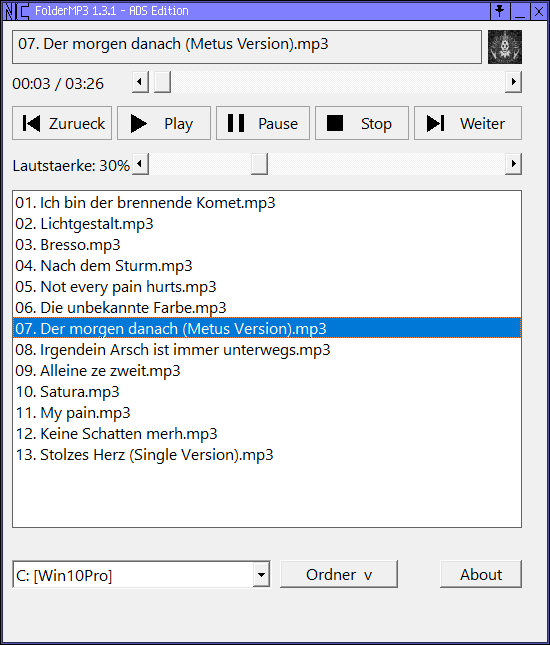Open the C: [Win10Pro] drive dropdown
550x645 pixels.
[x=262, y=574]
